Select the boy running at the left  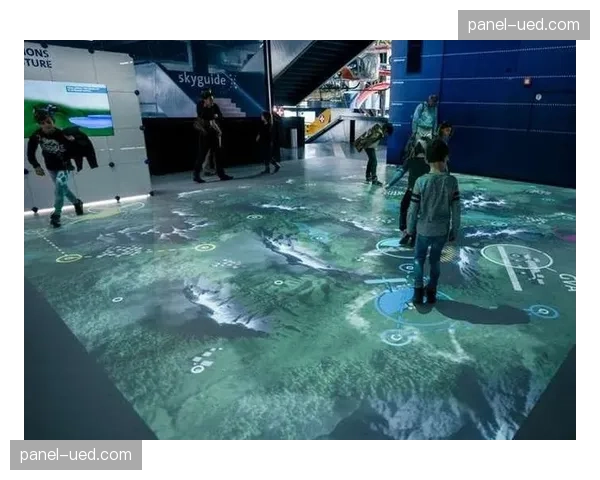(57, 162)
